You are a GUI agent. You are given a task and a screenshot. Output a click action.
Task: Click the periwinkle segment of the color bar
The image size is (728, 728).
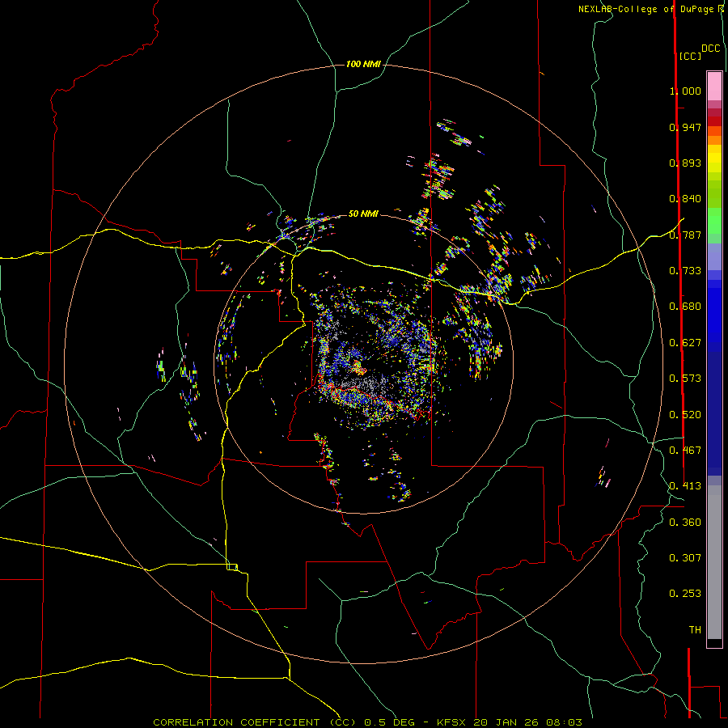tap(714, 256)
